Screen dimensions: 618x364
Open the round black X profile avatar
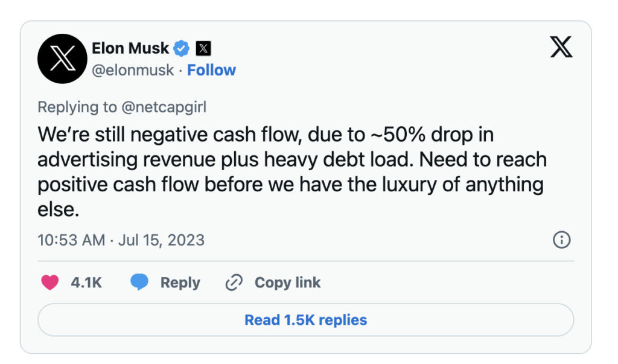[x=62, y=59]
